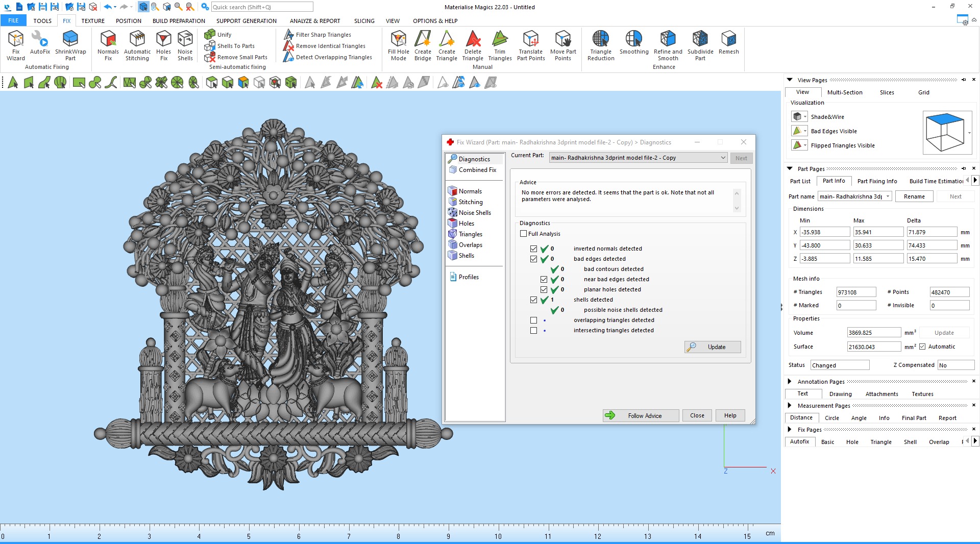Image resolution: width=980 pixels, height=544 pixels.
Task: Collapse the Part Pages panel
Action: click(790, 168)
